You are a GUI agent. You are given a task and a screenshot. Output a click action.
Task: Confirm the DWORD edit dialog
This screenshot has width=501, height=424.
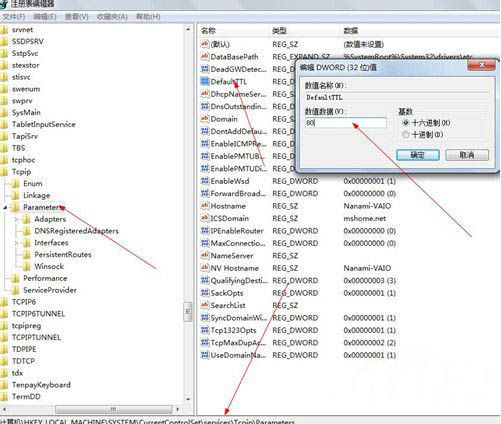pos(418,155)
